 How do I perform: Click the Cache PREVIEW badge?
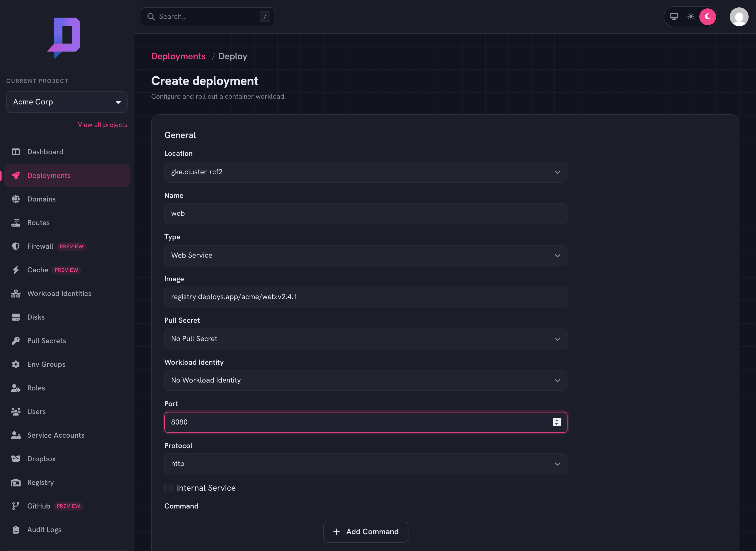pyautogui.click(x=66, y=270)
